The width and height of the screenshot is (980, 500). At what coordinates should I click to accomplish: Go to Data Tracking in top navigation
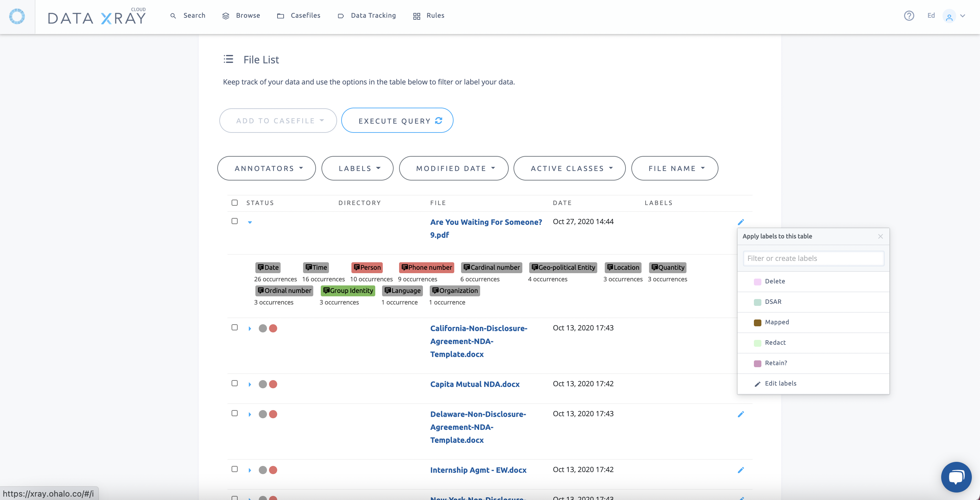pyautogui.click(x=367, y=16)
